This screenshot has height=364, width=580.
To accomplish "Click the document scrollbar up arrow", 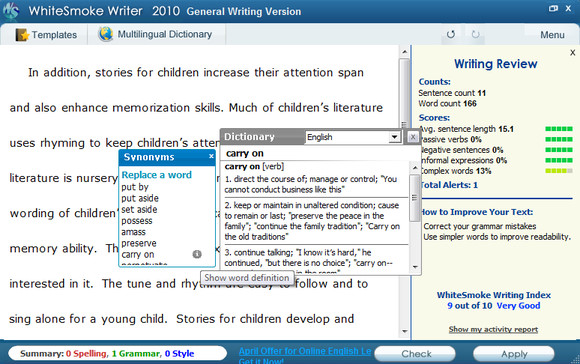I will pyautogui.click(x=404, y=52).
